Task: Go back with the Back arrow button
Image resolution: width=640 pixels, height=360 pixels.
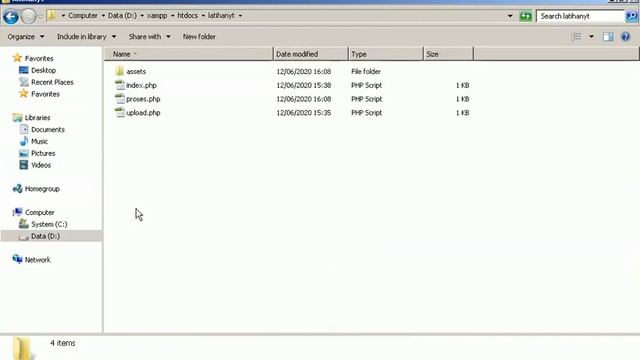Action: point(11,16)
